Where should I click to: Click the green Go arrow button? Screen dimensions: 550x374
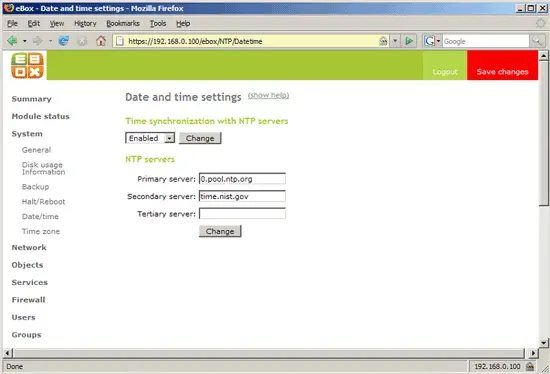[409, 41]
